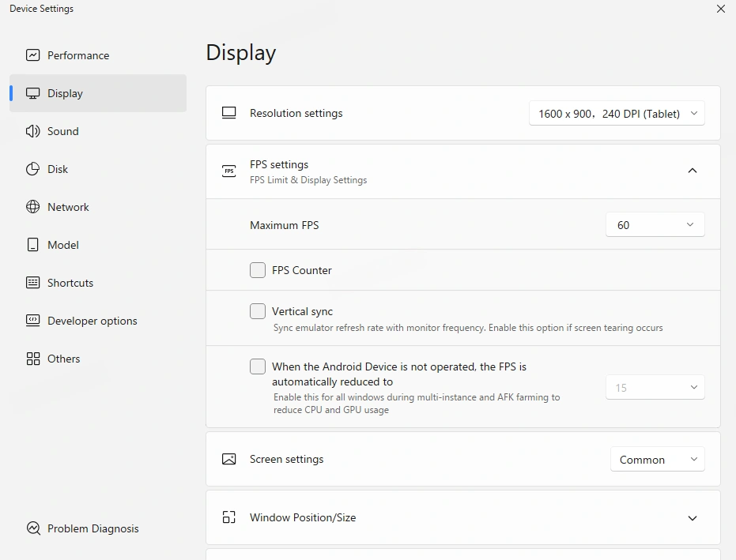This screenshot has height=560, width=736.
Task: Click the Vertical sync label
Action: coord(302,311)
